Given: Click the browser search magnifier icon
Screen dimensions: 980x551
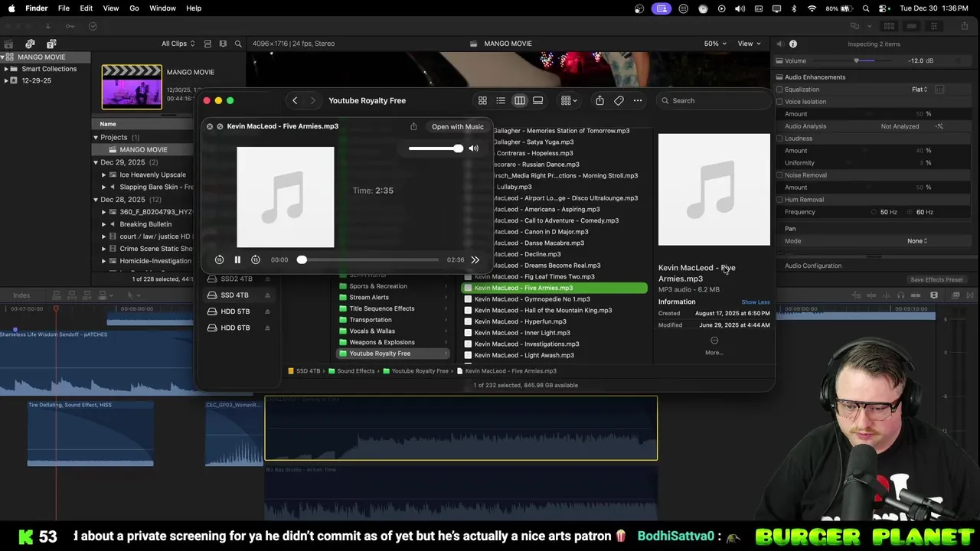Looking at the screenshot, I should [238, 44].
